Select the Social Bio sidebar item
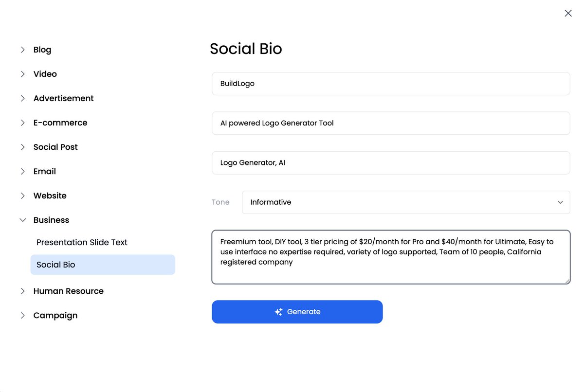The width and height of the screenshot is (584, 392). pyautogui.click(x=103, y=265)
